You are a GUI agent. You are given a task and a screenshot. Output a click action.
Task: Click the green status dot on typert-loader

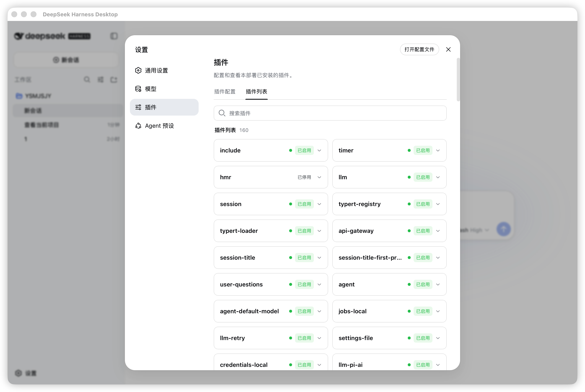pyautogui.click(x=290, y=231)
